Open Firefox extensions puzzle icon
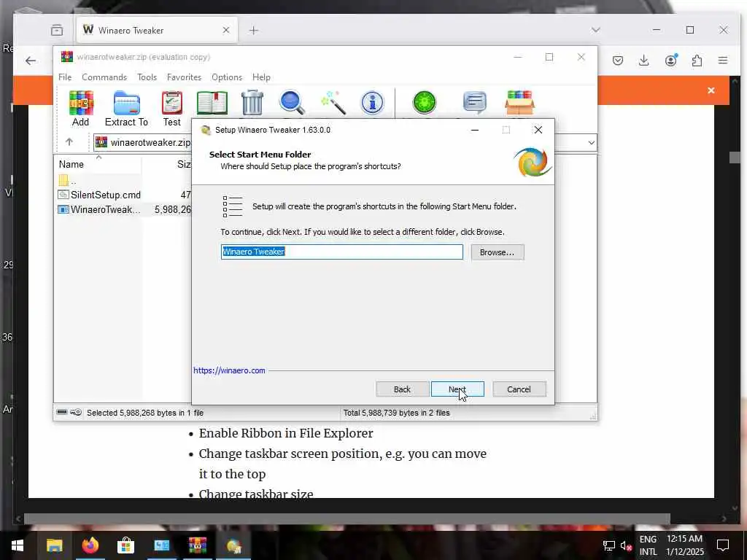 [x=697, y=61]
